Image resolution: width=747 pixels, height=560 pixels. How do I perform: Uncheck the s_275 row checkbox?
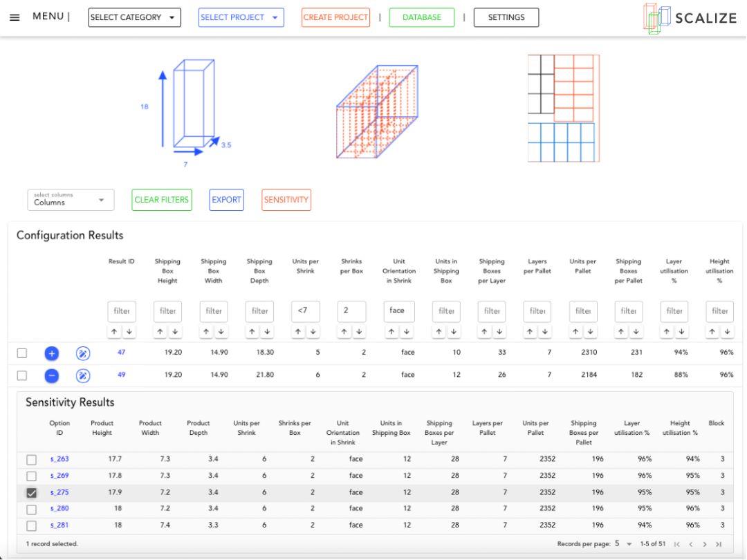click(31, 493)
